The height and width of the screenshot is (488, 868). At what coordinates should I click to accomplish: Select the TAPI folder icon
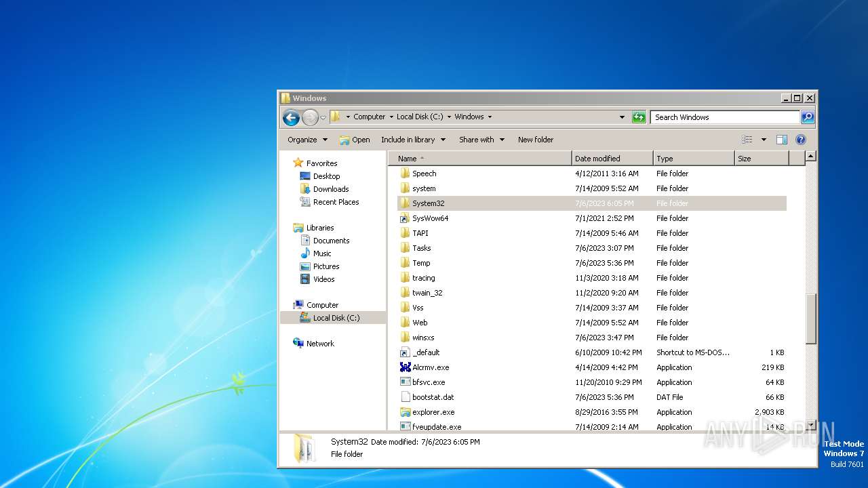tap(405, 233)
